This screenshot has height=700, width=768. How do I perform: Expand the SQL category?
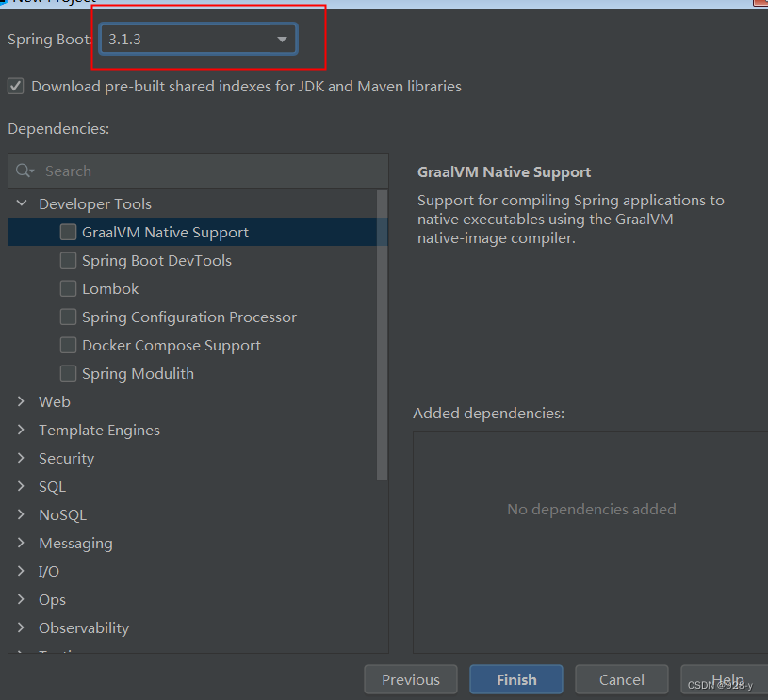pos(21,486)
